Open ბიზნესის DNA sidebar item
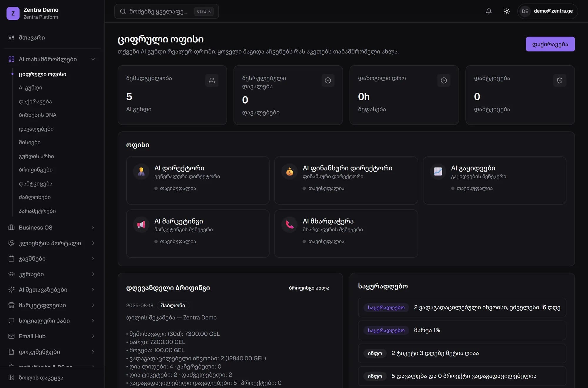 [x=38, y=115]
